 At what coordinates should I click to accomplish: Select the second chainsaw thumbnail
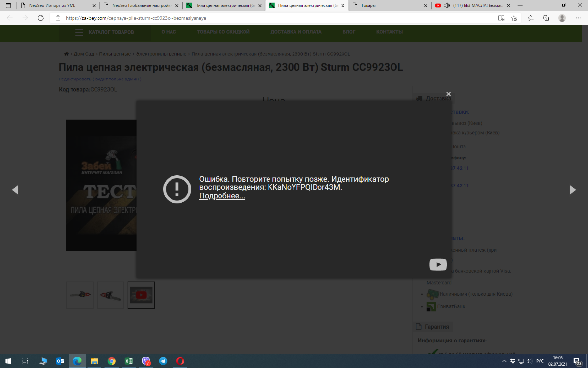tap(110, 295)
